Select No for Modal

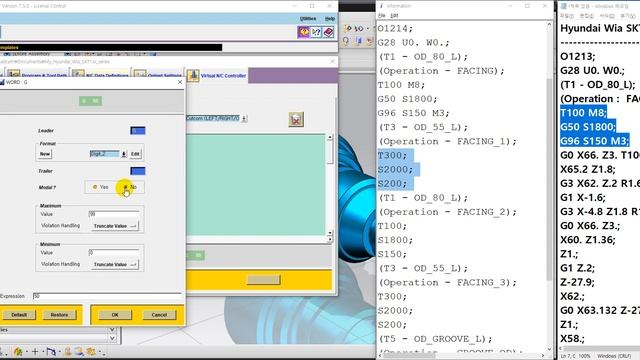point(131,187)
